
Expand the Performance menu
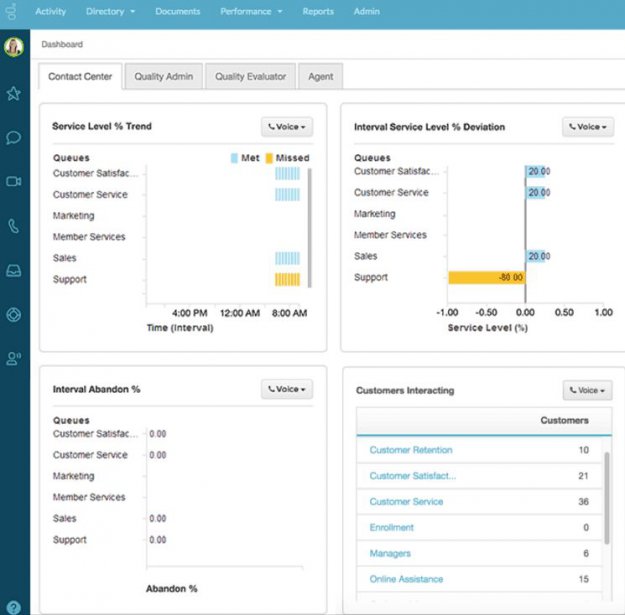click(x=251, y=12)
